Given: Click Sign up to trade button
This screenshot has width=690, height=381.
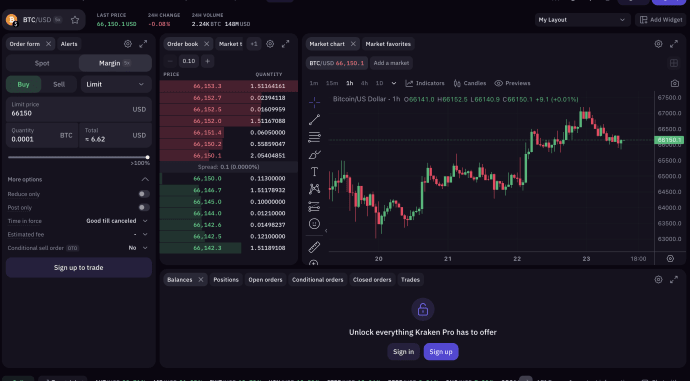Looking at the screenshot, I should pos(79,267).
